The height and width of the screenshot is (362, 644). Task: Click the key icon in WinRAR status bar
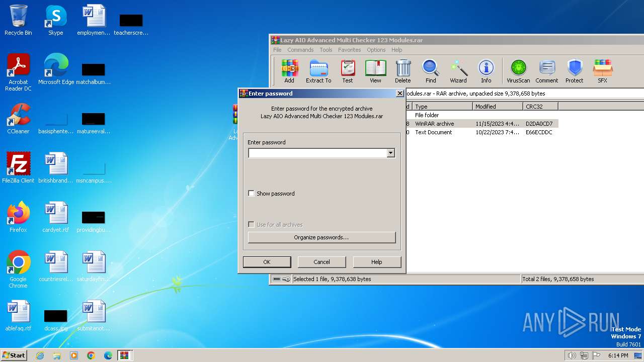tap(286, 279)
